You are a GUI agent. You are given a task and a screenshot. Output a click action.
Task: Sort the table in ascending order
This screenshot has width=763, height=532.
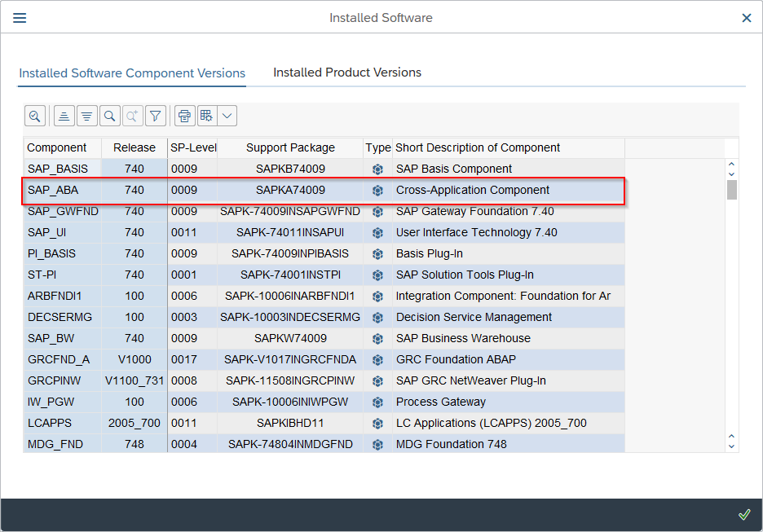(x=64, y=116)
